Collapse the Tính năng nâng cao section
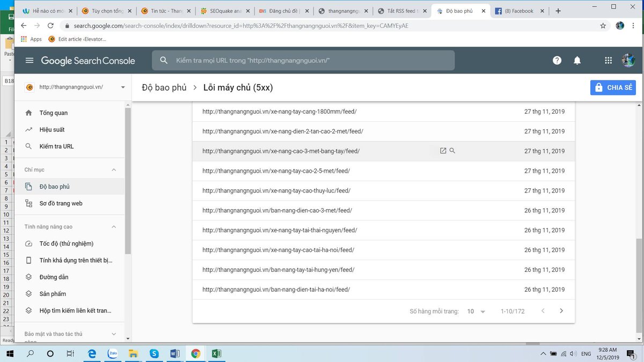This screenshot has height=362, width=644. tap(114, 227)
